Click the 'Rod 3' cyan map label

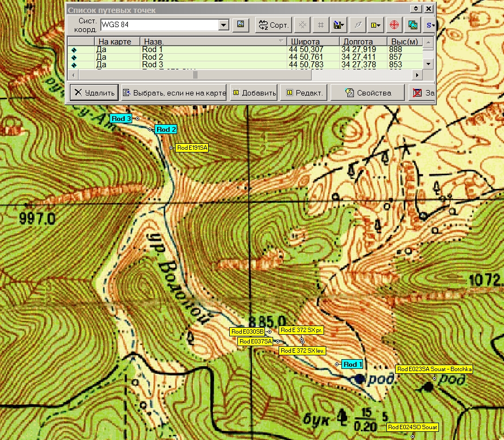(121, 118)
